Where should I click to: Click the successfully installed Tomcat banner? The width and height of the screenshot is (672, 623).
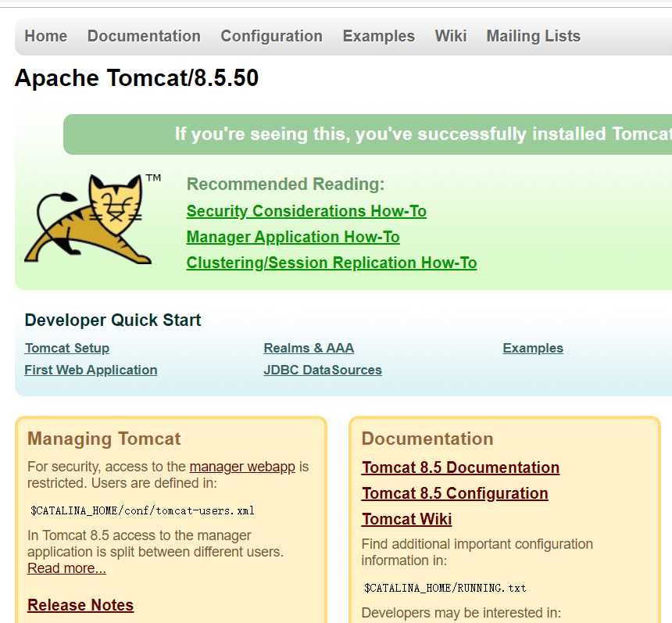click(x=368, y=134)
